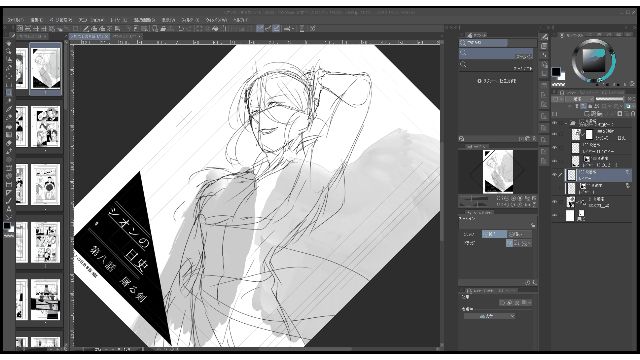This screenshot has height=360, width=640.
Task: Hide the top layer folder via eye icon
Action: [555, 123]
